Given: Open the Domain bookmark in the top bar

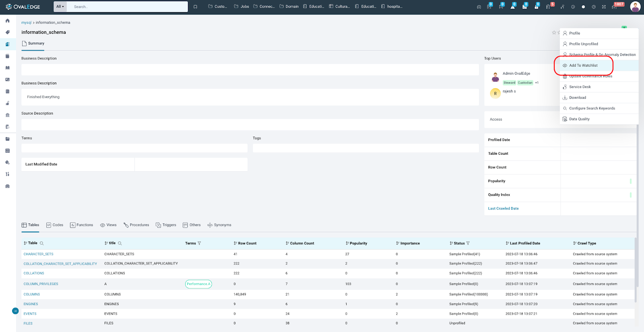Looking at the screenshot, I should tap(289, 6).
